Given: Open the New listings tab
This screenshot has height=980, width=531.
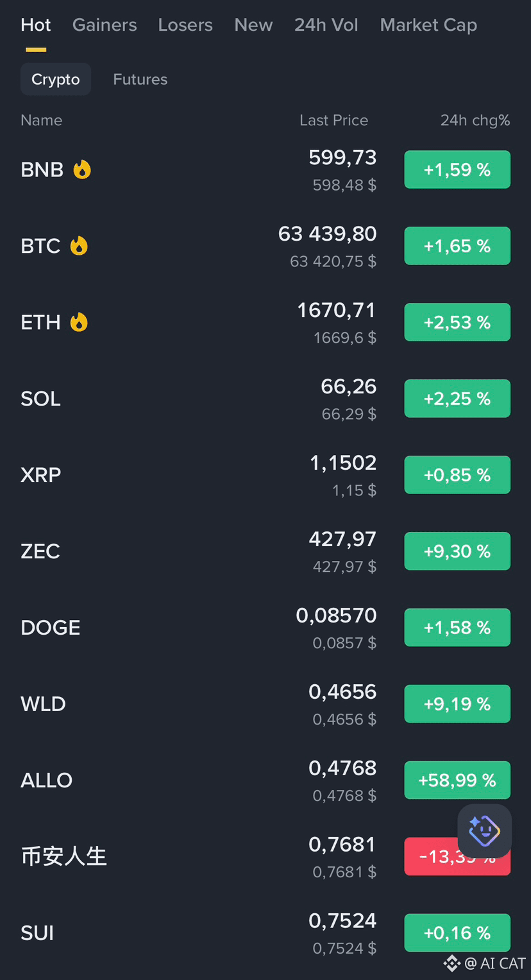Looking at the screenshot, I should tap(253, 25).
